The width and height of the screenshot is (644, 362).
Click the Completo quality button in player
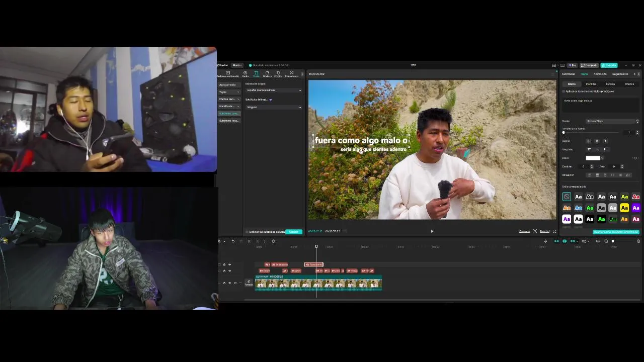point(524,231)
